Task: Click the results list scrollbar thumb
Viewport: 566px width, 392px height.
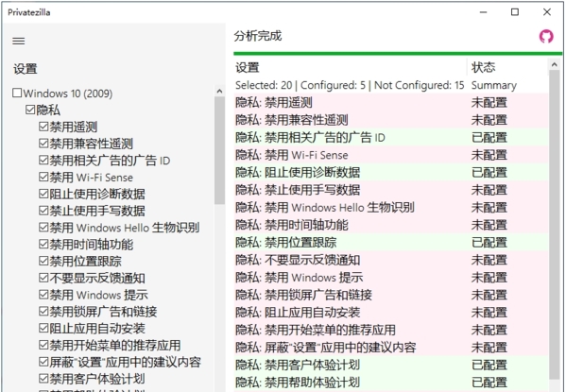Action: pos(554,225)
